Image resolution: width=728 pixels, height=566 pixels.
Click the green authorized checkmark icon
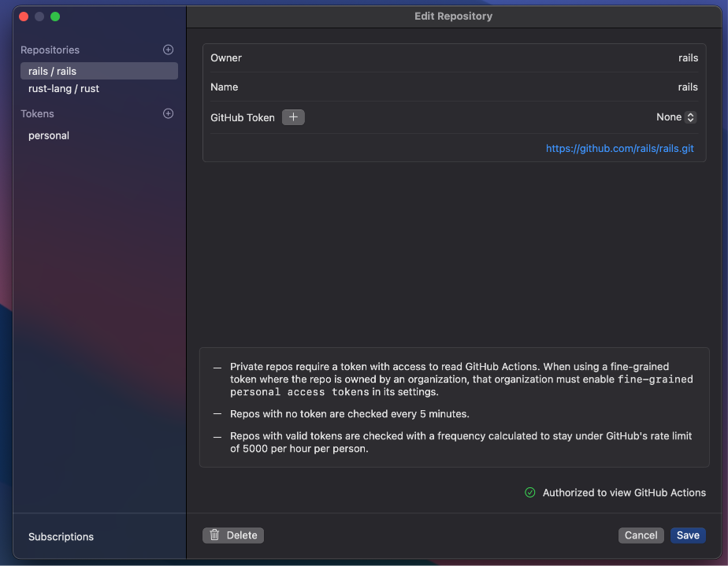tap(529, 493)
